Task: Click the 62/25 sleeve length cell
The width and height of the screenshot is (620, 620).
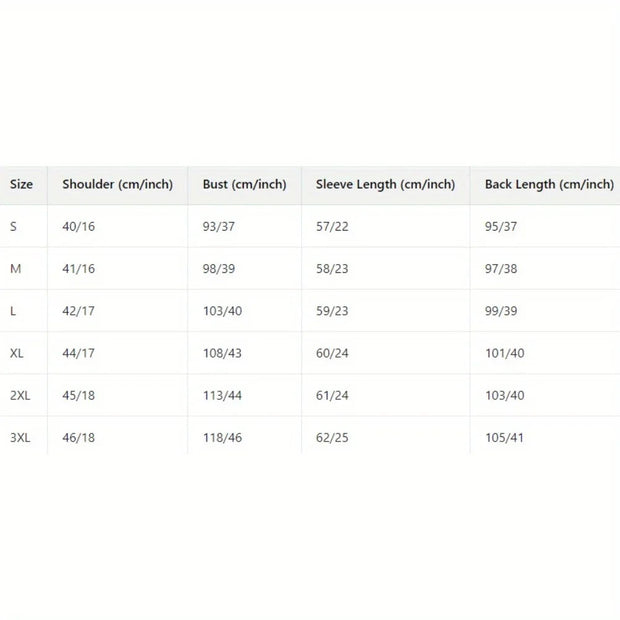Action: [333, 437]
